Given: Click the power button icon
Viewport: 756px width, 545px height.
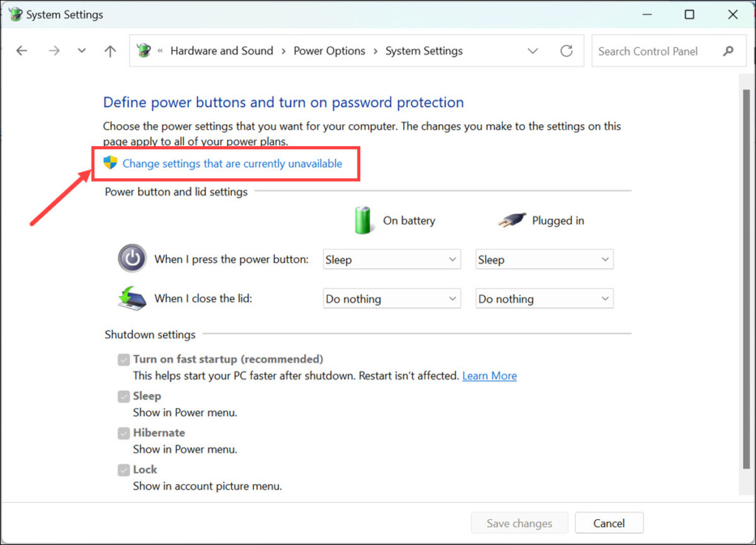Looking at the screenshot, I should 131,259.
